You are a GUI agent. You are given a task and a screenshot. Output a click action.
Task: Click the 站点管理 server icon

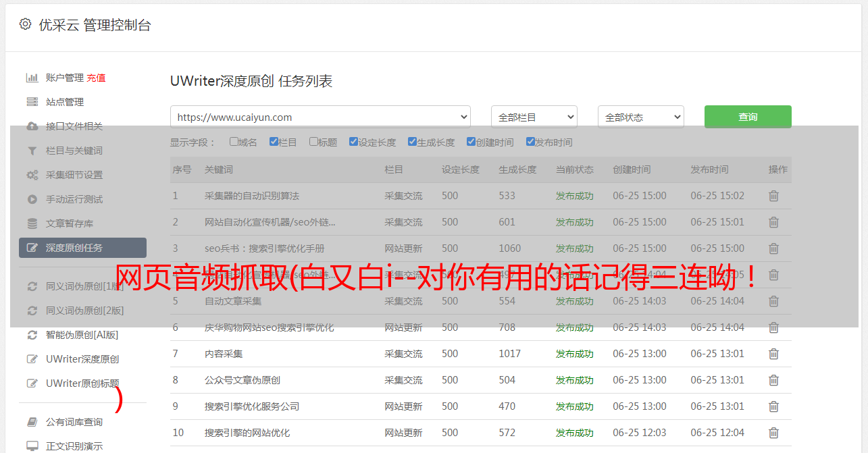pyautogui.click(x=32, y=102)
